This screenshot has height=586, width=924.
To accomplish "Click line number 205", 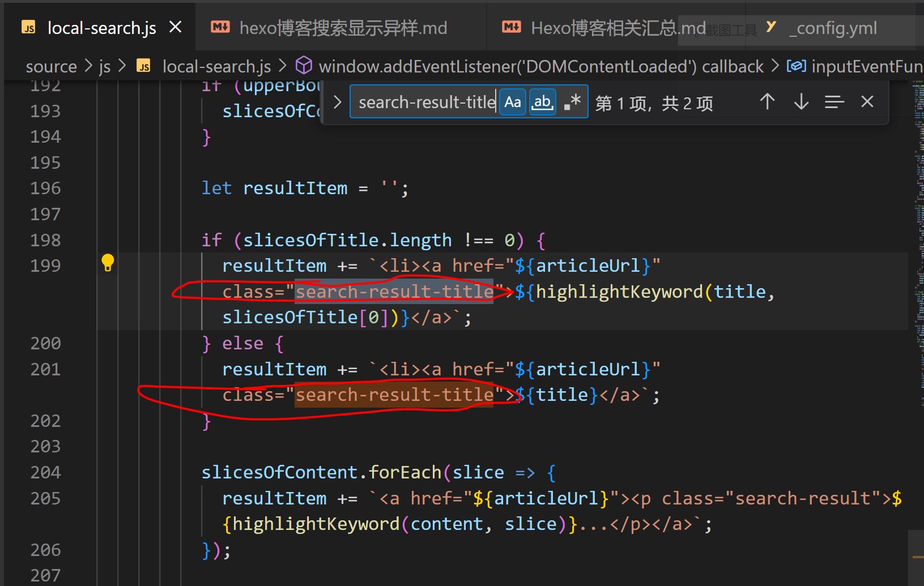I will pyautogui.click(x=45, y=498).
